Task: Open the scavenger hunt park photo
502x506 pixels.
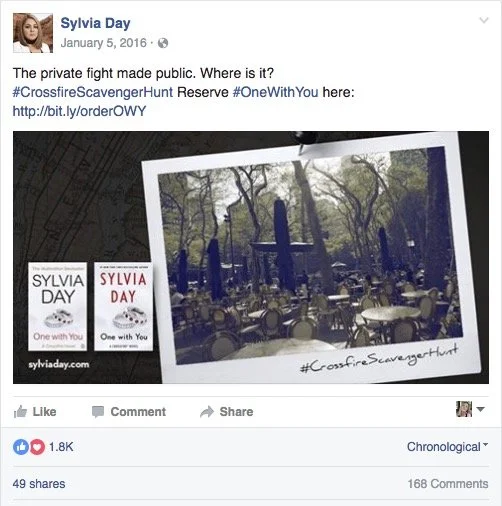Action: (310, 257)
